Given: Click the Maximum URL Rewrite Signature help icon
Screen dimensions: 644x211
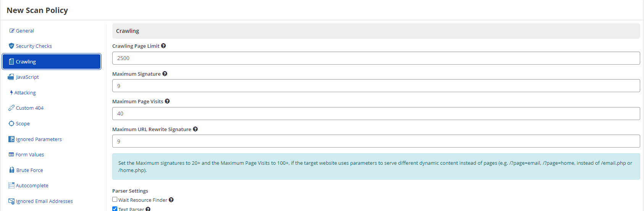Looking at the screenshot, I should [195, 129].
